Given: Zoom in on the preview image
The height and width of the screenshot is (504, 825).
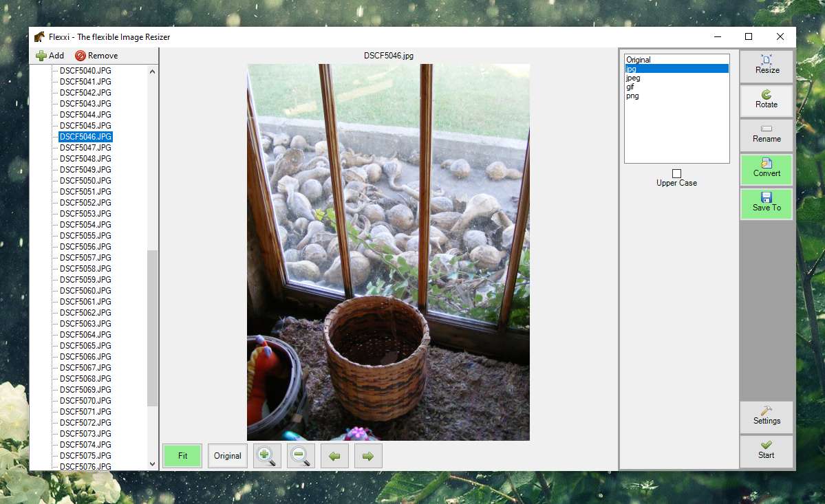Looking at the screenshot, I should click(267, 456).
